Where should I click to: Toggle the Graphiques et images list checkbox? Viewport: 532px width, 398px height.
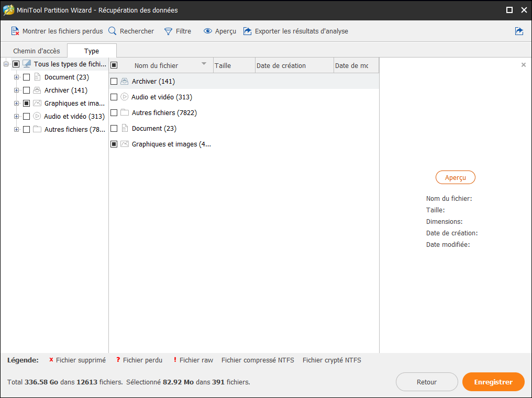pyautogui.click(x=114, y=144)
